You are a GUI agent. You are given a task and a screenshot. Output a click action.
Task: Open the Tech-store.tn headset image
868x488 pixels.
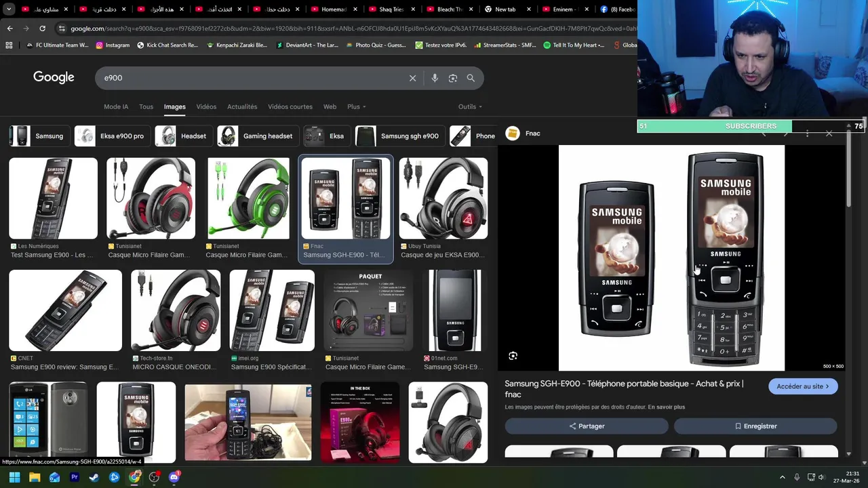click(x=176, y=310)
